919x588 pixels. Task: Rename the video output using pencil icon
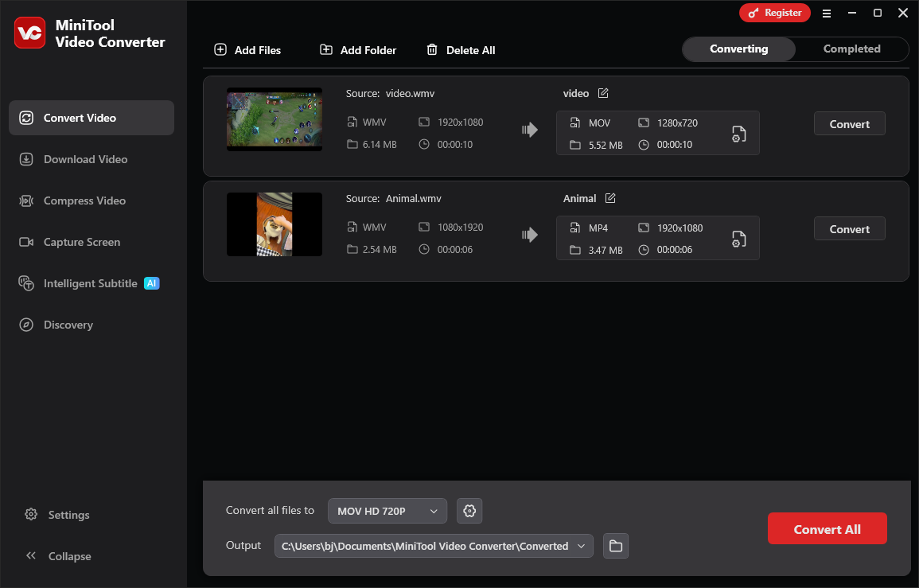click(x=603, y=93)
